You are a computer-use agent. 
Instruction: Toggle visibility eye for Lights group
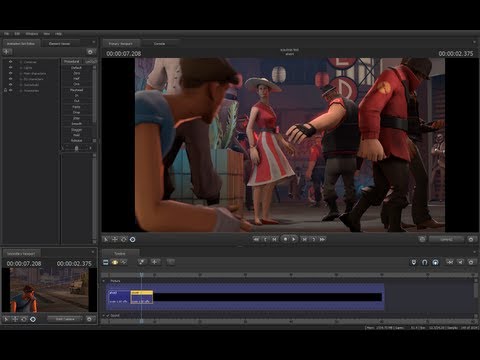11,68
